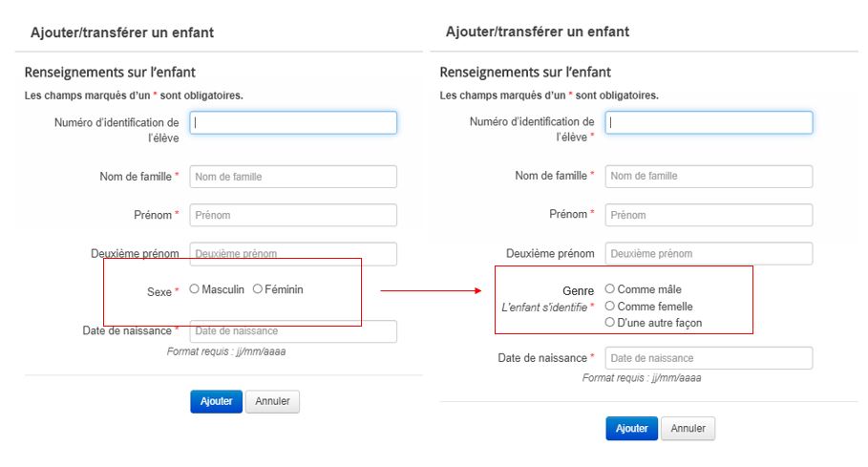
Task: Click the left Ajouter button
Action: point(217,401)
